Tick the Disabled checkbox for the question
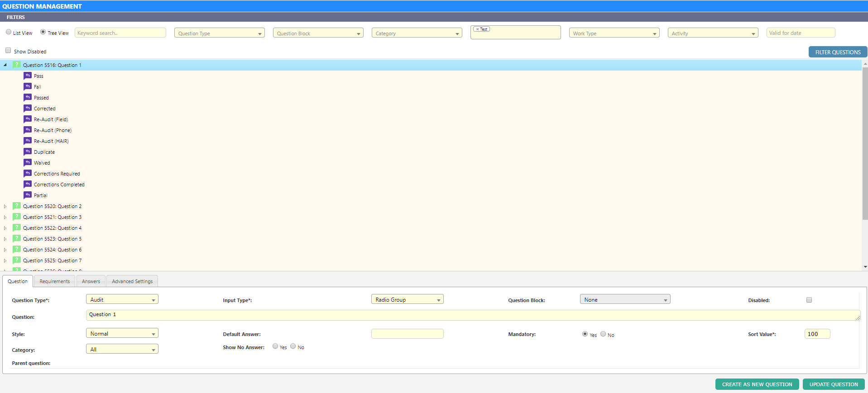Viewport: 868px width, 393px height. click(x=809, y=300)
